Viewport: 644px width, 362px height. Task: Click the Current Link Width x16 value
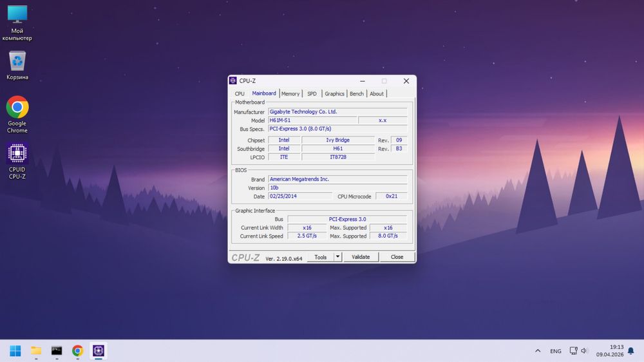click(307, 227)
